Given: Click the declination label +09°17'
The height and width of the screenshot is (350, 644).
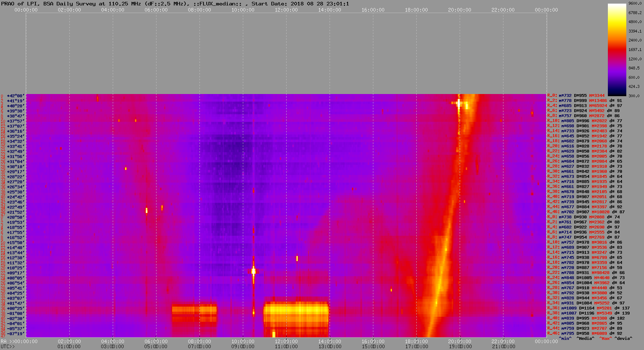Looking at the screenshot, I should tap(16, 273).
